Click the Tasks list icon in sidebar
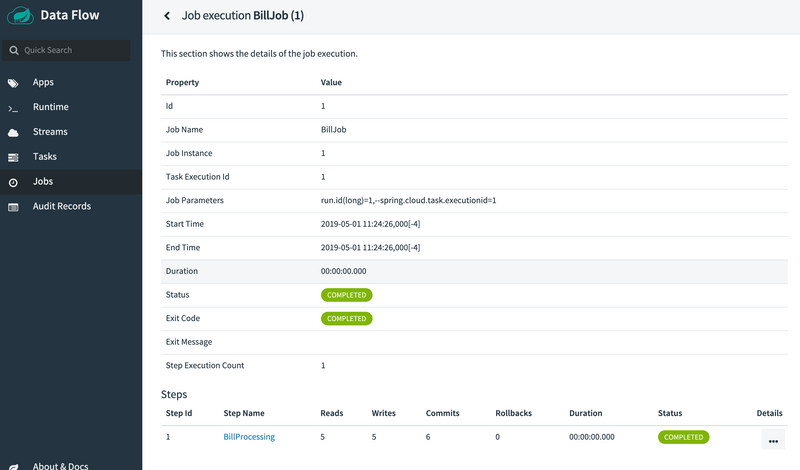Image resolution: width=800 pixels, height=470 pixels. point(13,157)
